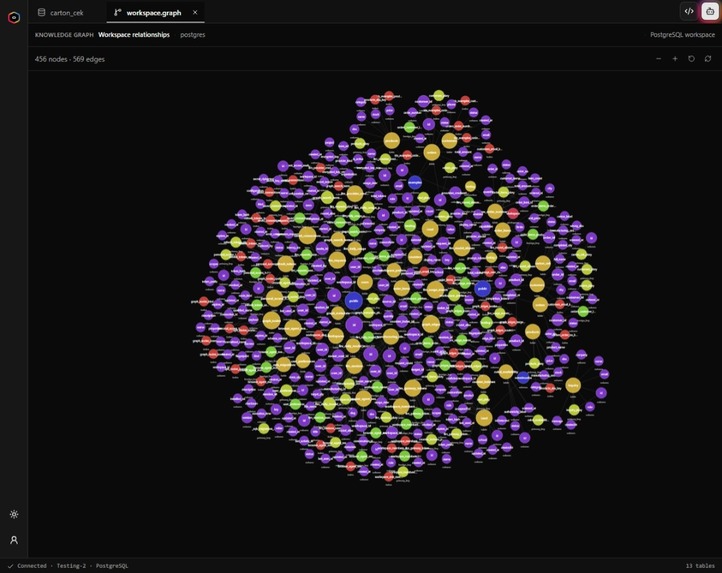Reset the graph view

pyautogui.click(x=691, y=59)
